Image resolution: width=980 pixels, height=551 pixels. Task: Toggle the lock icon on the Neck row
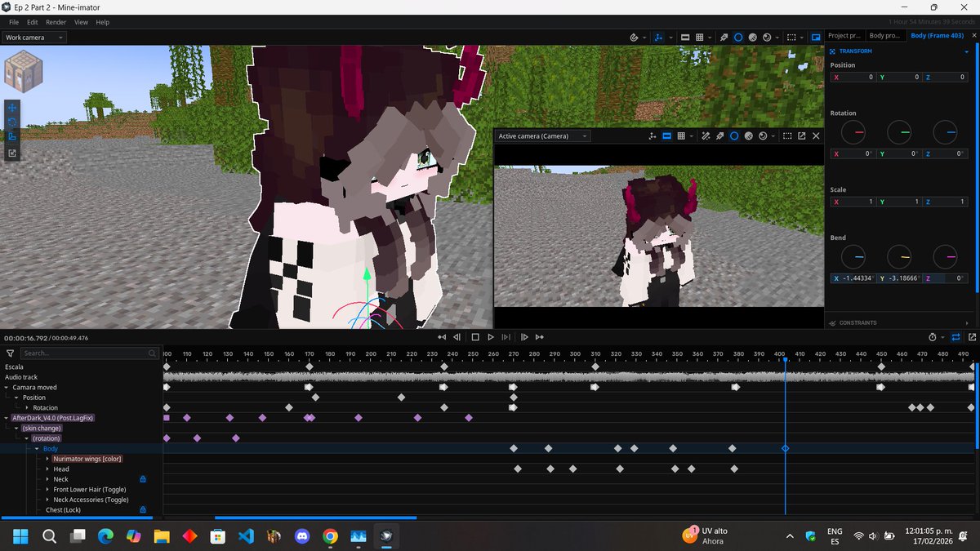coord(142,479)
